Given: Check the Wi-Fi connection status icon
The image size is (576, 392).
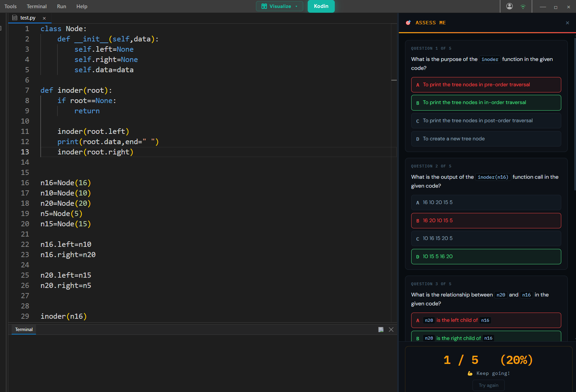Looking at the screenshot, I should [x=523, y=7].
